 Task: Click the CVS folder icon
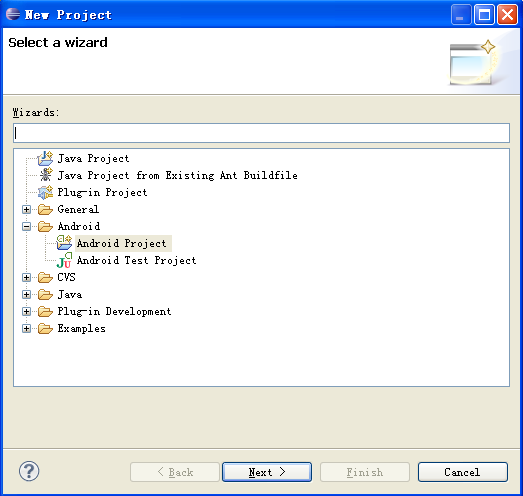(45, 278)
